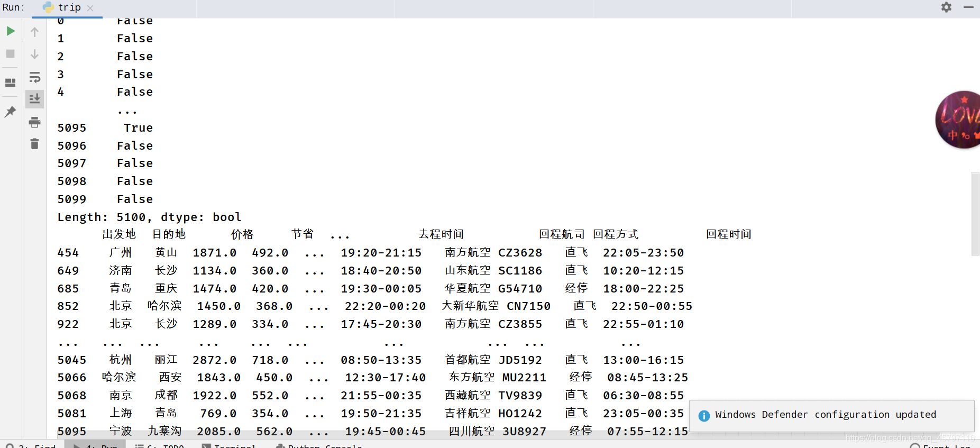Click flight code 'CZ3855'
The height and width of the screenshot is (448, 980).
coord(520,324)
